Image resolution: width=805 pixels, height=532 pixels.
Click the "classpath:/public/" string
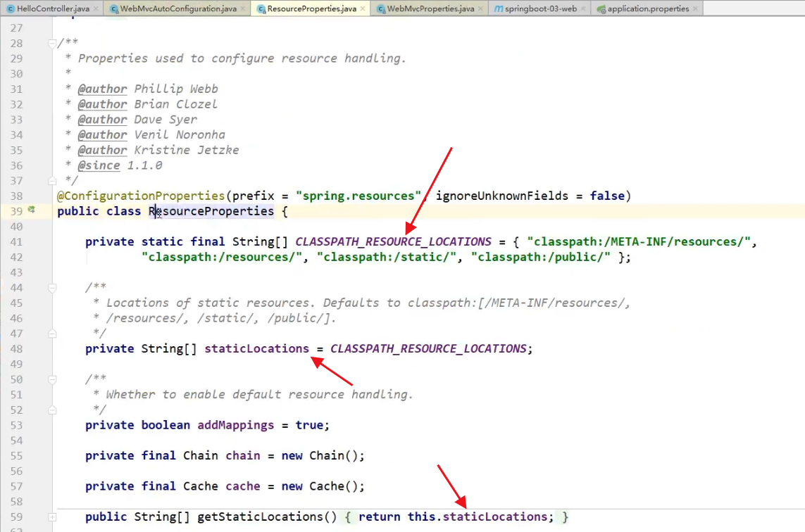coord(541,257)
